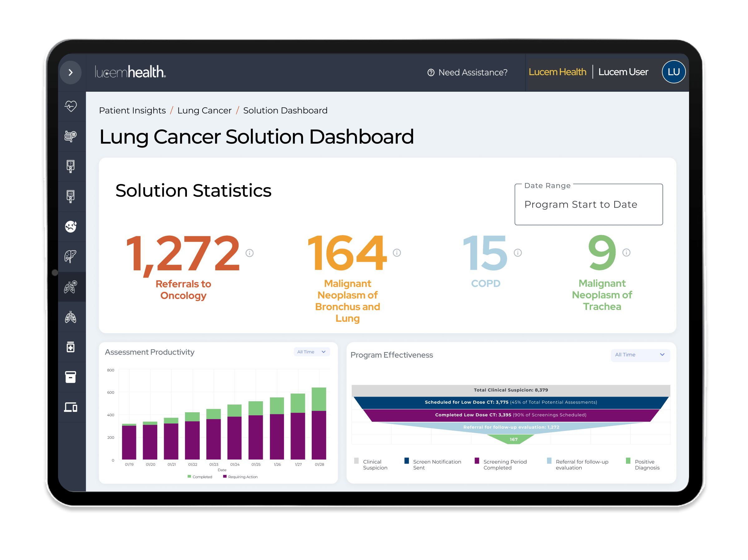The width and height of the screenshot is (748, 560).
Task: Open the LU user avatar menu
Action: (673, 72)
